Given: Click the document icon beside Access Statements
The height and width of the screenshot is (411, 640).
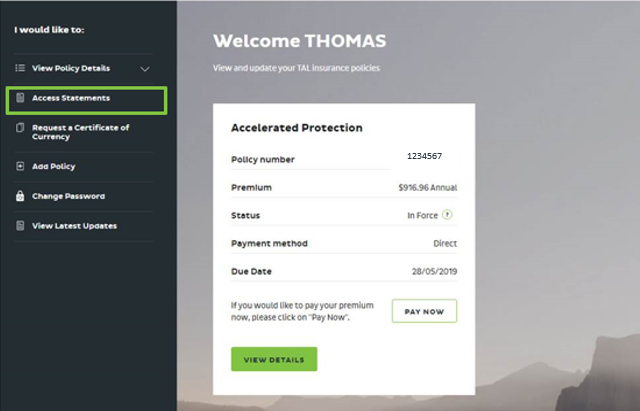Looking at the screenshot, I should pos(20,98).
